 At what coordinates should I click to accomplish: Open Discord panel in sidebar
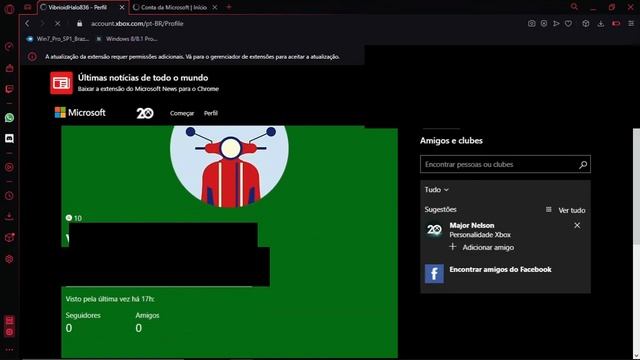[9, 138]
